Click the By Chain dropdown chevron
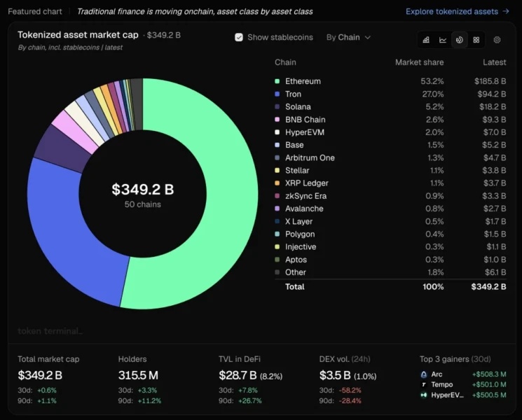 [x=368, y=38]
